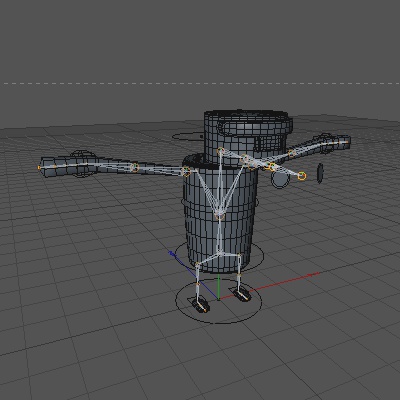Screen dimensions: 400x400
Task: Select the elbow joint on the long left arm
Action: pos(134,167)
